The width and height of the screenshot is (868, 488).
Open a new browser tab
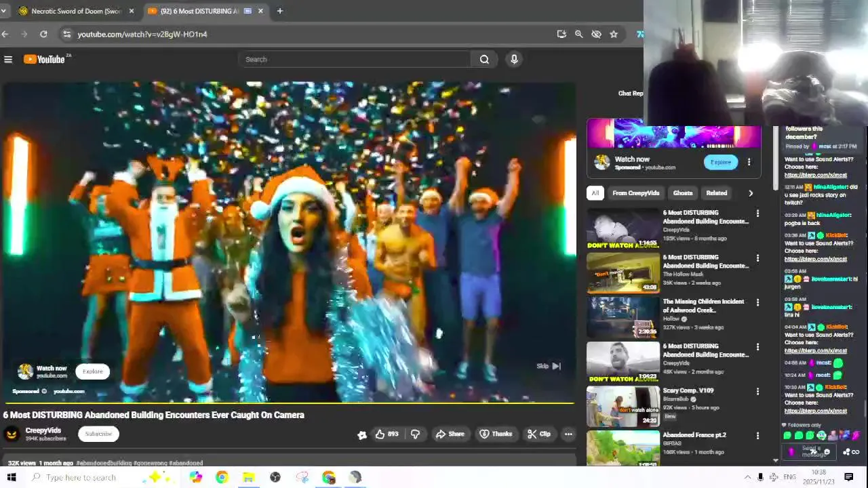[279, 11]
